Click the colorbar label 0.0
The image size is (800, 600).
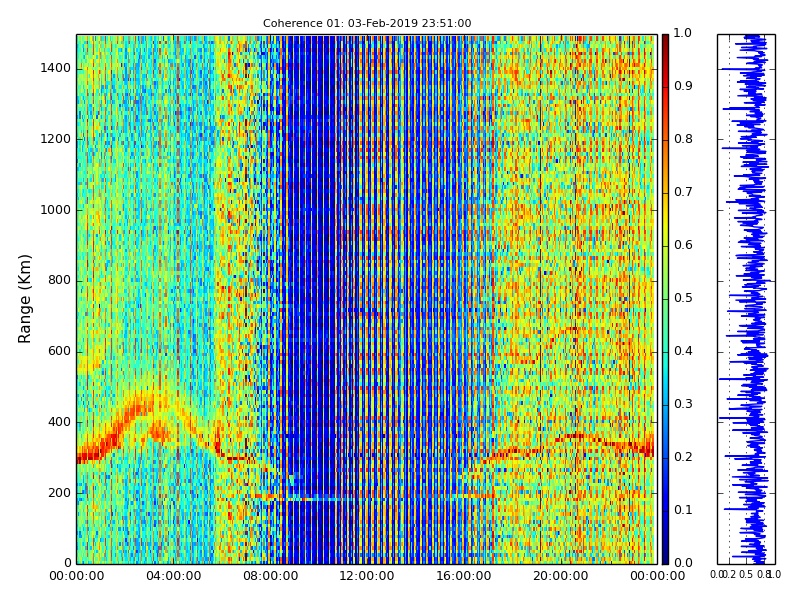coord(683,563)
